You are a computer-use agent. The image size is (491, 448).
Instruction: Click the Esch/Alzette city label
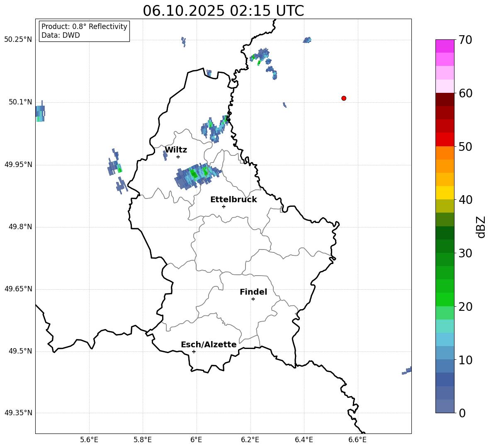(x=209, y=344)
